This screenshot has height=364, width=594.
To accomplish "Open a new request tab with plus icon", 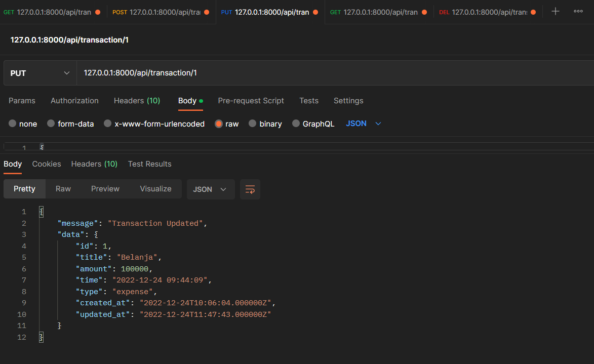I will pyautogui.click(x=556, y=11).
